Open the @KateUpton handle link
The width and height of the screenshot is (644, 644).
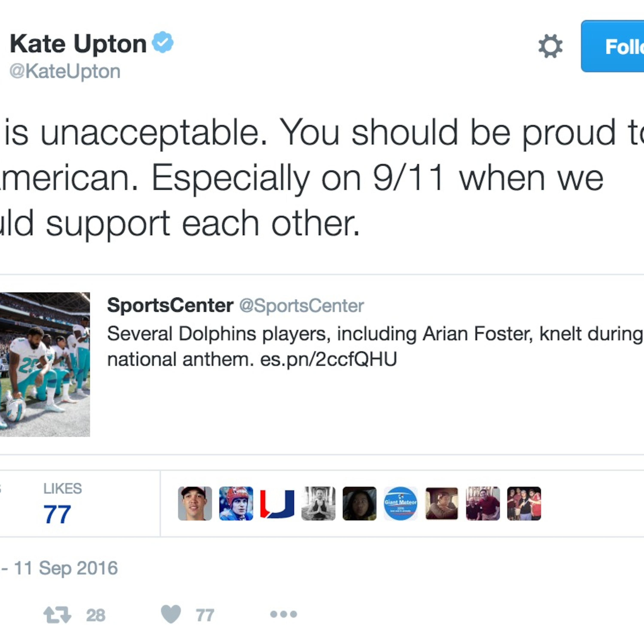point(65,71)
